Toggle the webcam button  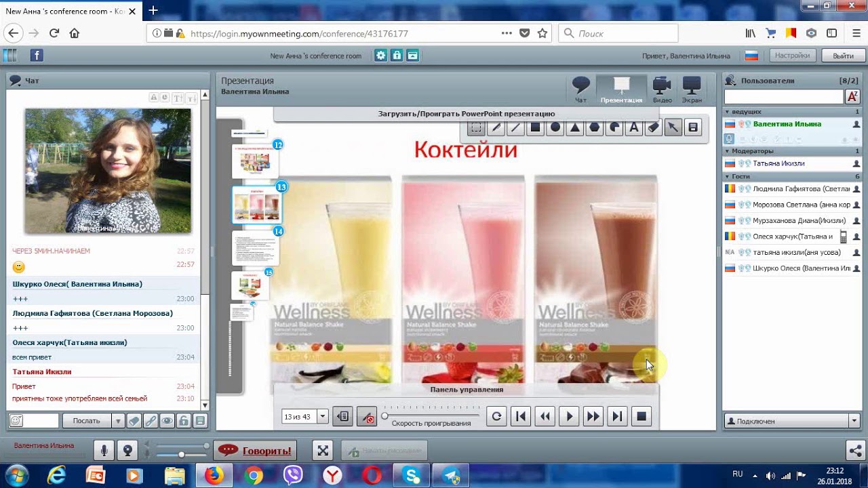click(x=127, y=450)
